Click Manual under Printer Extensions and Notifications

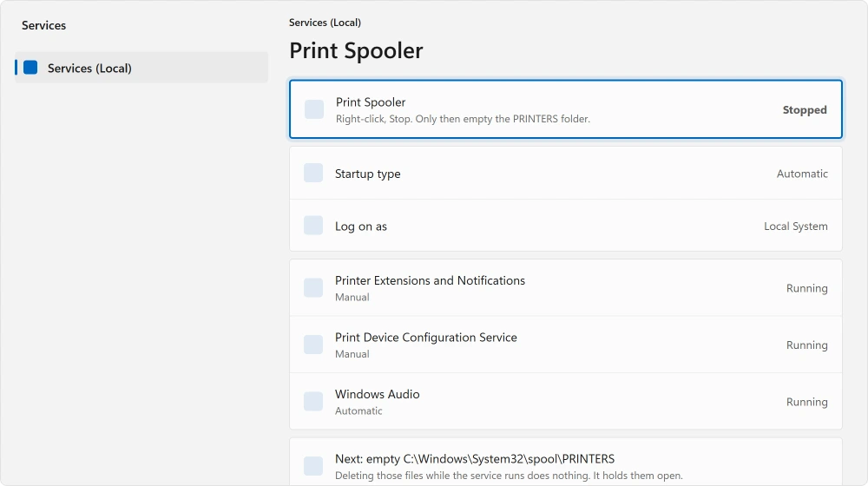[x=352, y=298]
